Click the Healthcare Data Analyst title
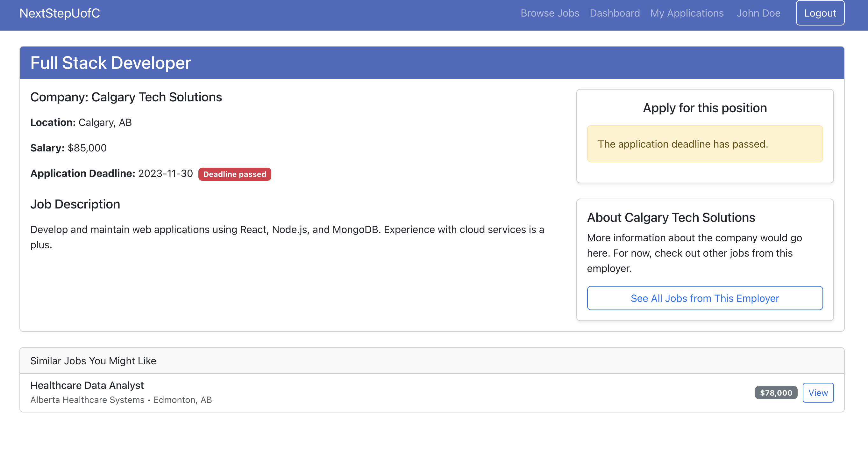868x452 pixels. 87,385
